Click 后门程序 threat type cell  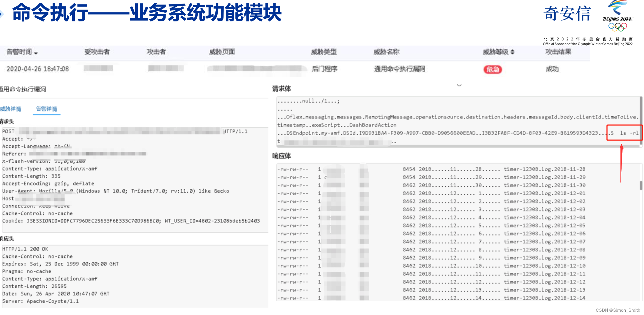click(x=325, y=69)
